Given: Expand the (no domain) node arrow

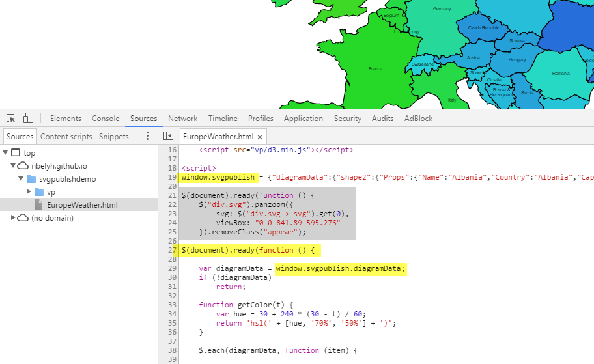Looking at the screenshot, I should coord(13,217).
